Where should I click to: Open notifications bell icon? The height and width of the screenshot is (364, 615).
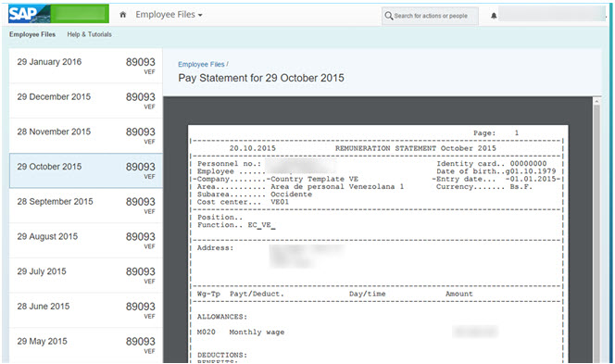tap(494, 16)
